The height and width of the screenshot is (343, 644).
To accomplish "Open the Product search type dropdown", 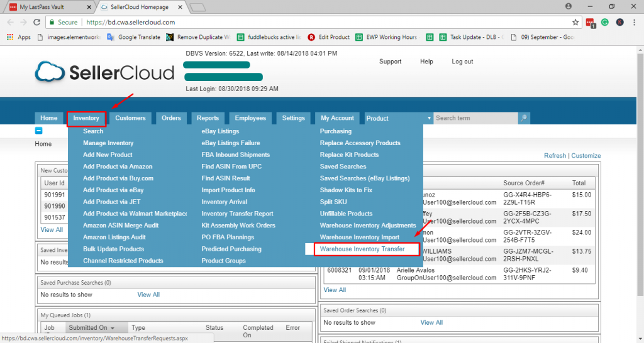I will click(398, 118).
